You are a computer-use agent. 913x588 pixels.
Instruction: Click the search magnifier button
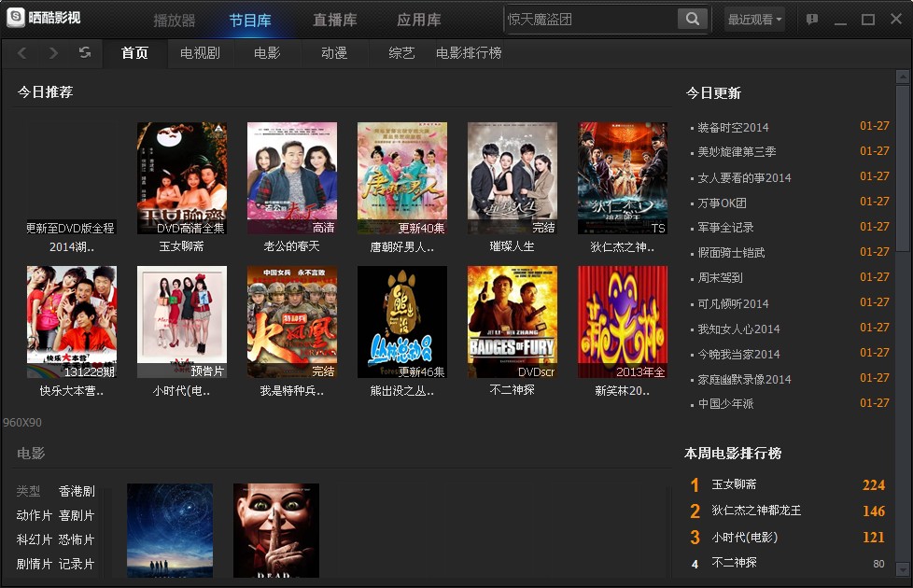(693, 19)
